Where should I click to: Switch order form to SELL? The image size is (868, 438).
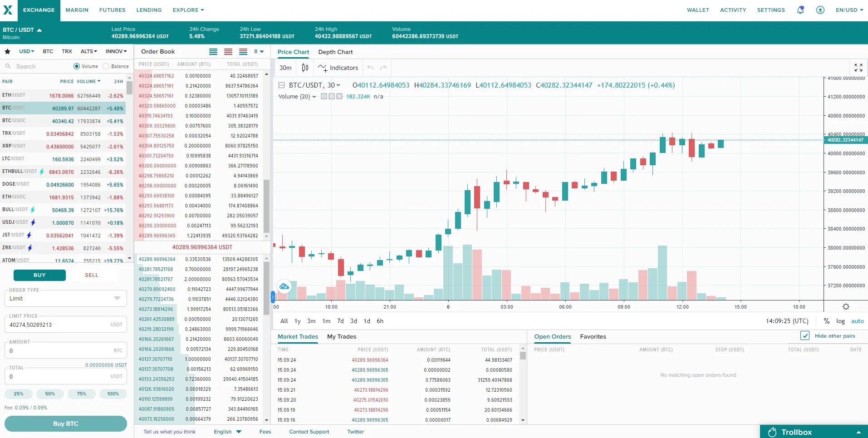pos(92,275)
